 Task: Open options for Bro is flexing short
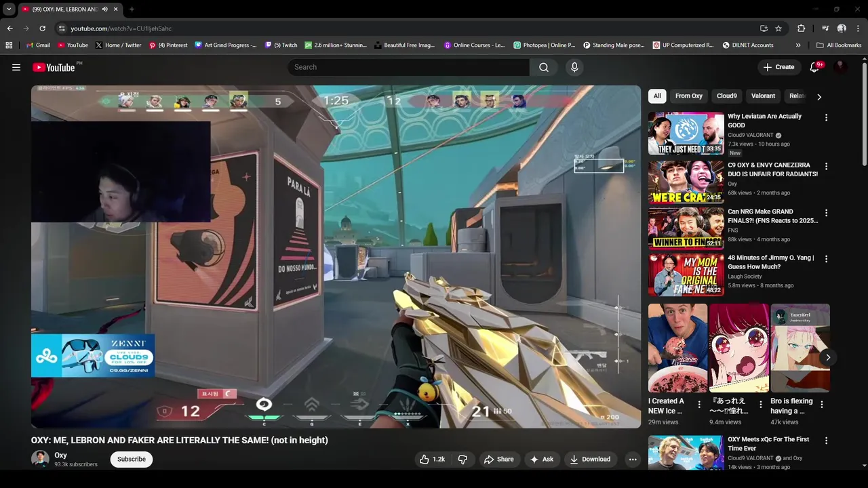point(821,405)
